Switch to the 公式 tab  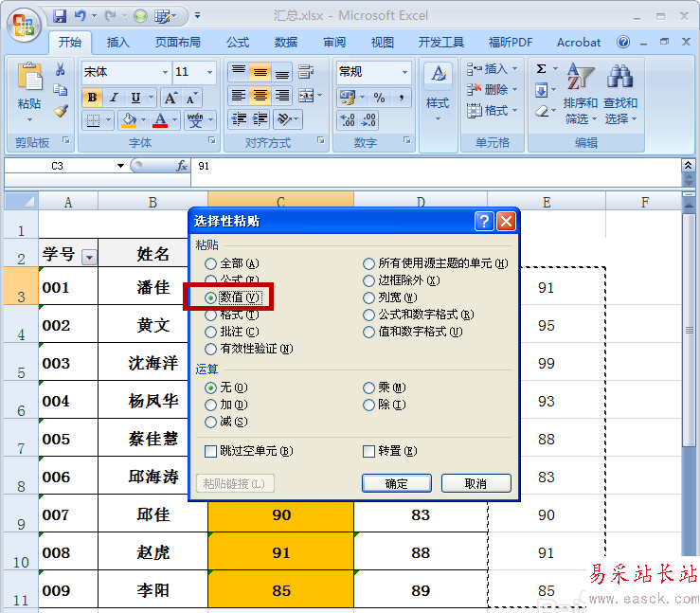pyautogui.click(x=238, y=43)
